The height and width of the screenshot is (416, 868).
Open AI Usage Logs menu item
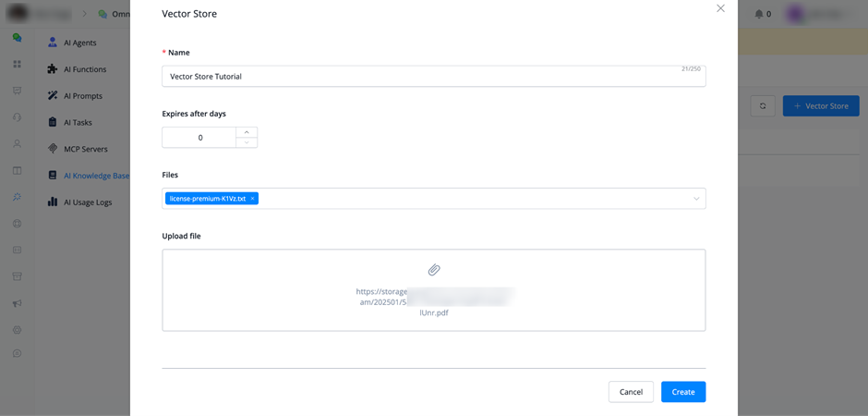pos(88,202)
